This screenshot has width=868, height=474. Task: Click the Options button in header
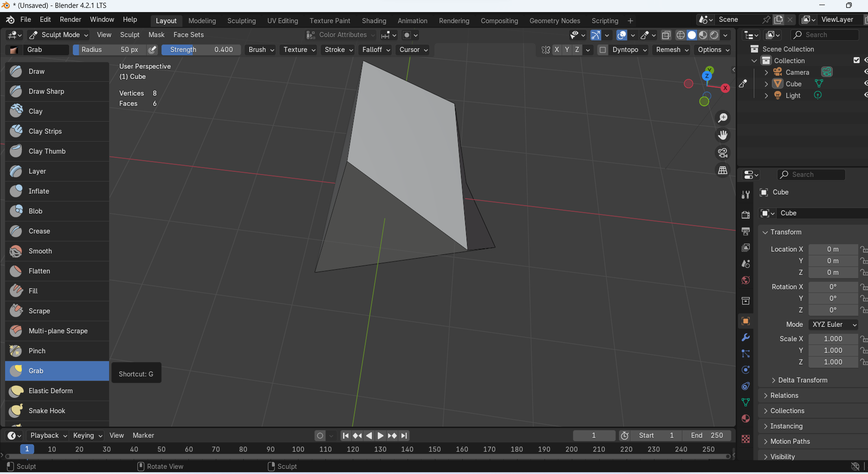click(713, 50)
